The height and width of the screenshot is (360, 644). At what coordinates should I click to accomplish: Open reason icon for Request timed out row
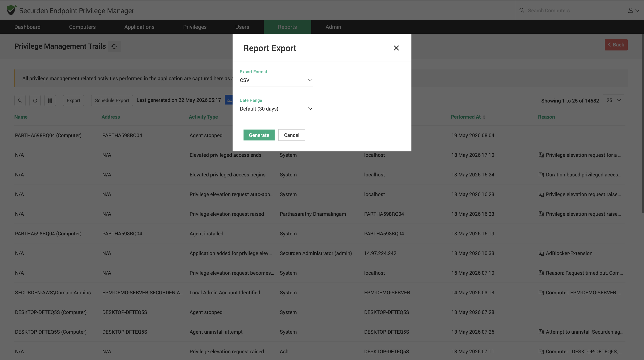(x=541, y=273)
